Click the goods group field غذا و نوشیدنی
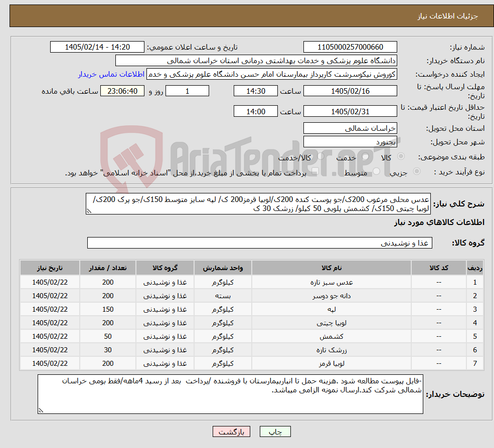Viewport: 494px width, 448px height. (x=260, y=243)
